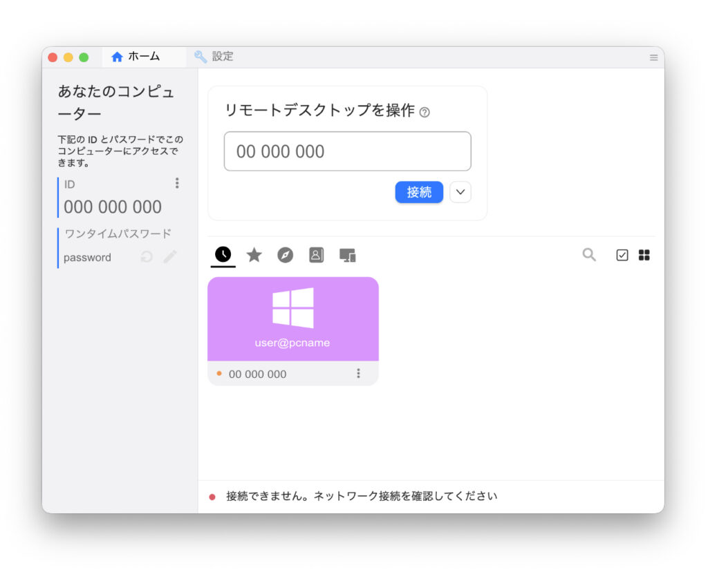This screenshot has height=588, width=708.
Task: Open user@pcname card's three-dot menu
Action: coord(358,374)
